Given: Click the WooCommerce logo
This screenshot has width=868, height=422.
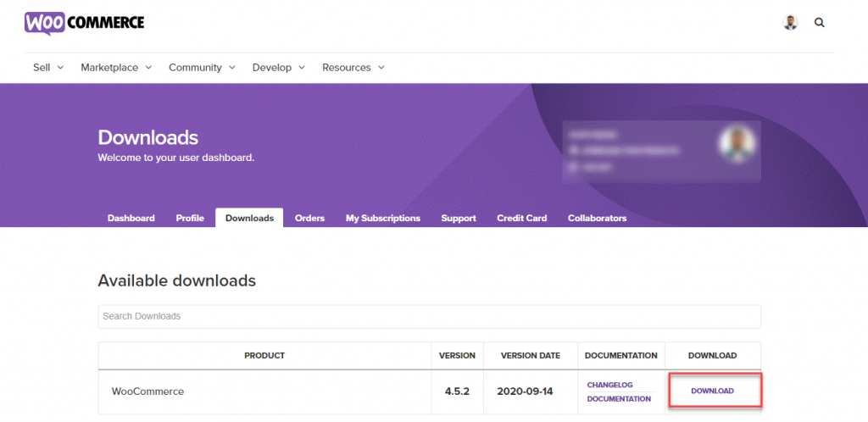Looking at the screenshot, I should [x=84, y=23].
